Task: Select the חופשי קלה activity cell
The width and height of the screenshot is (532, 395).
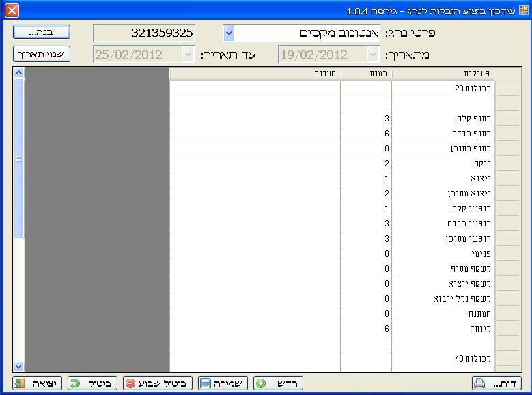Action: 443,209
